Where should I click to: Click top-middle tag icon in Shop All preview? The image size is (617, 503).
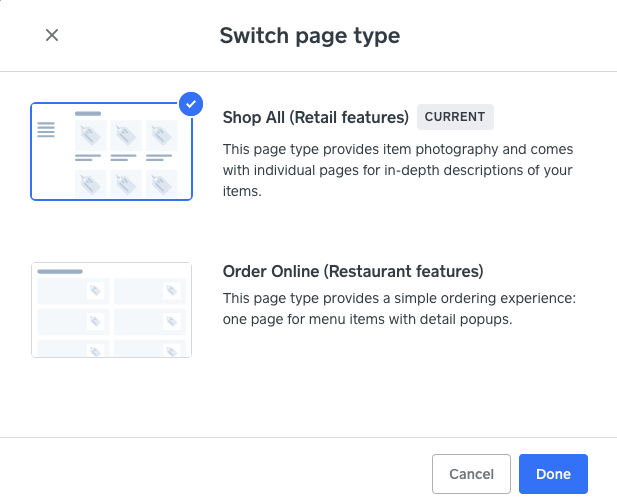coord(127,136)
